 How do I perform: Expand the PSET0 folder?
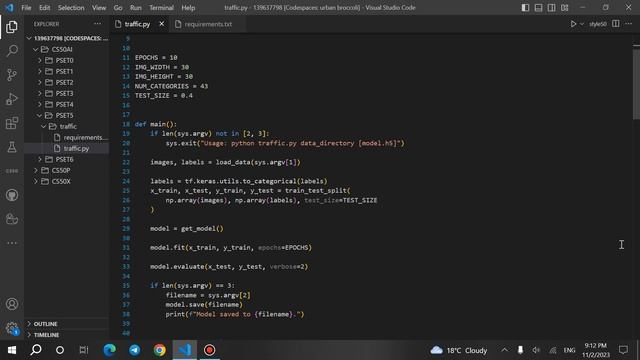(x=67, y=60)
